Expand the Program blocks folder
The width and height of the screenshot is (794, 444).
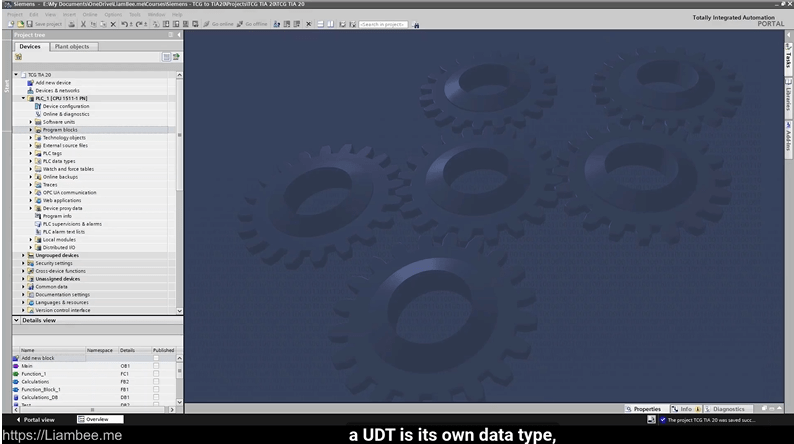(31, 130)
